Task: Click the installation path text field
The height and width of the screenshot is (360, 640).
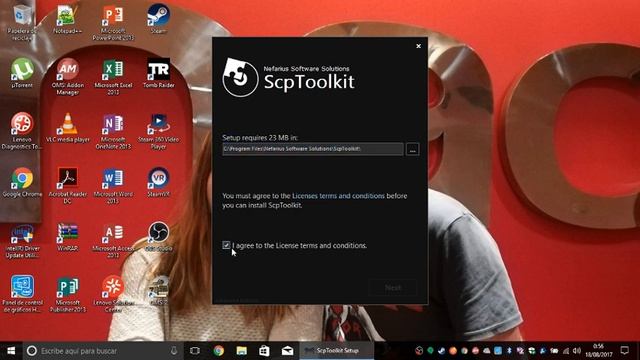Action: tap(313, 149)
